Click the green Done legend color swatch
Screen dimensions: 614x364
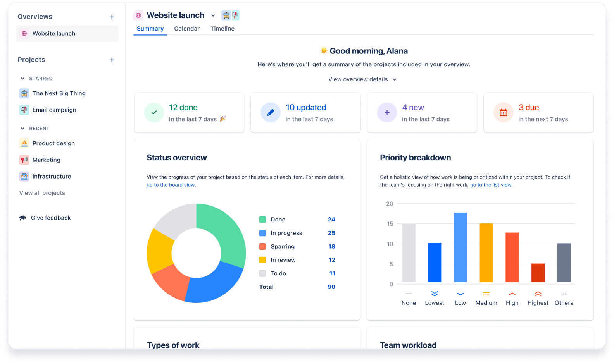(262, 220)
